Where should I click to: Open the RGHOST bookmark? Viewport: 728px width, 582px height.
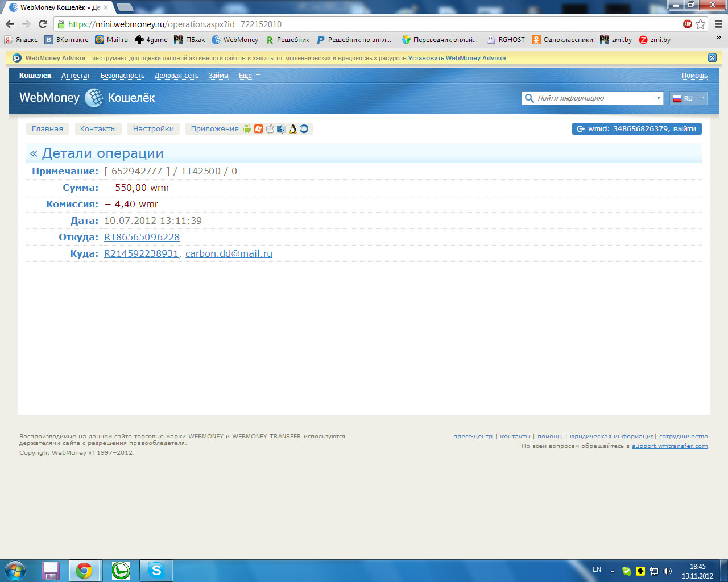click(506, 40)
